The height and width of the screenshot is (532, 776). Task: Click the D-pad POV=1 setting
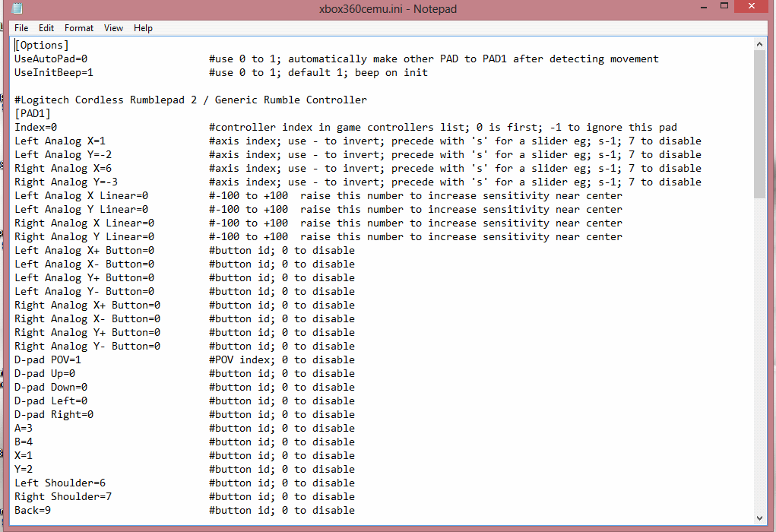click(48, 359)
